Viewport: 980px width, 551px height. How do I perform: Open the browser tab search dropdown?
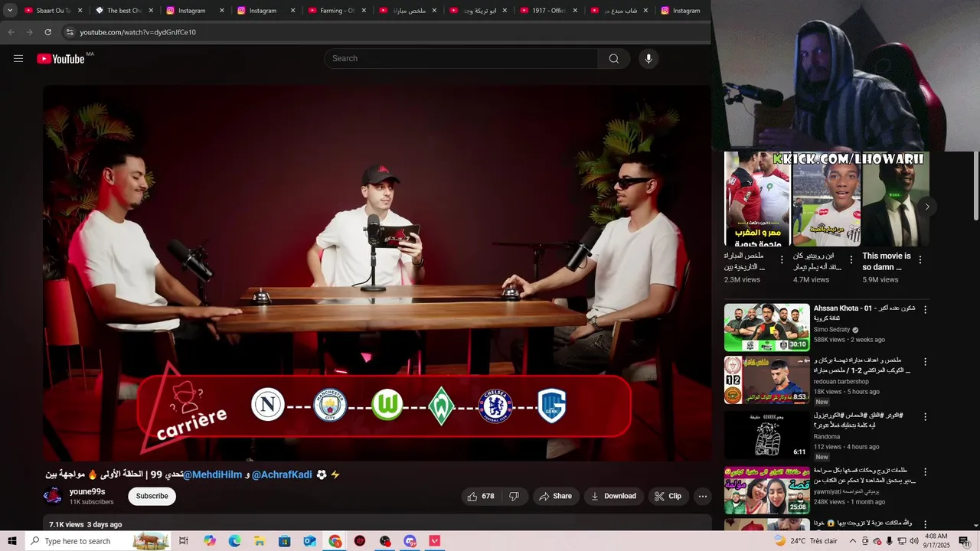point(10,11)
